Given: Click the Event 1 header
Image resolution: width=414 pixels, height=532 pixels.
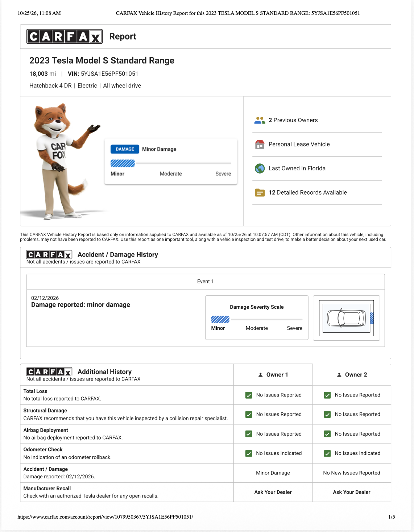Looking at the screenshot, I should 206,282.
